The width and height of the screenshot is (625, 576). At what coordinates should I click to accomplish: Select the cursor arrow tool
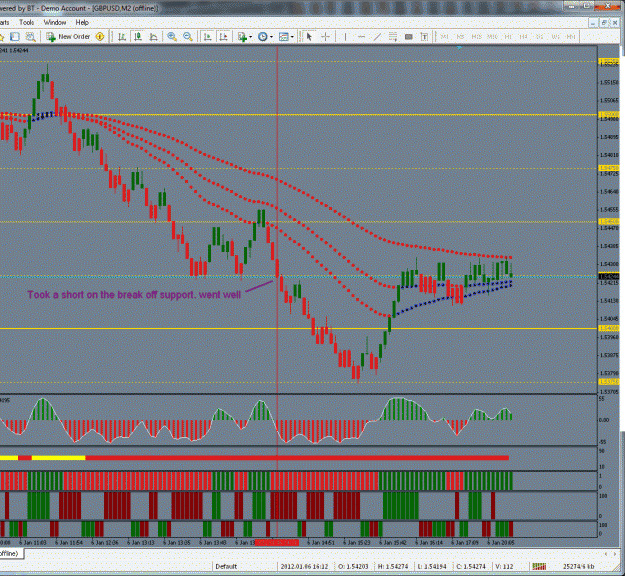pyautogui.click(x=309, y=37)
